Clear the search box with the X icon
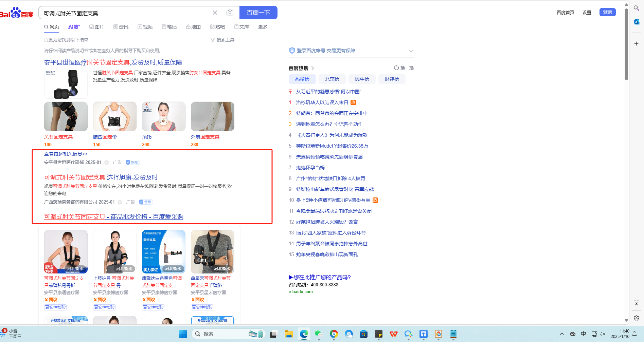 pyautogui.click(x=215, y=13)
